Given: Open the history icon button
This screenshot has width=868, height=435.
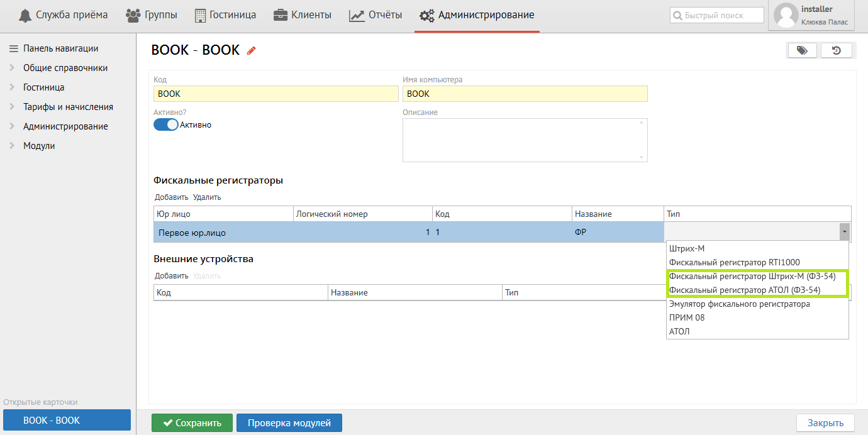Looking at the screenshot, I should tap(836, 51).
